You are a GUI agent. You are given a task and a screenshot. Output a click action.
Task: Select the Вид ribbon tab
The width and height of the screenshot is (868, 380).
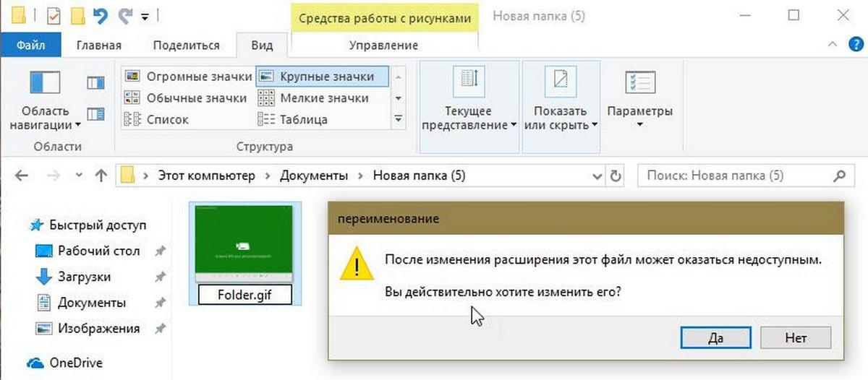coord(262,45)
